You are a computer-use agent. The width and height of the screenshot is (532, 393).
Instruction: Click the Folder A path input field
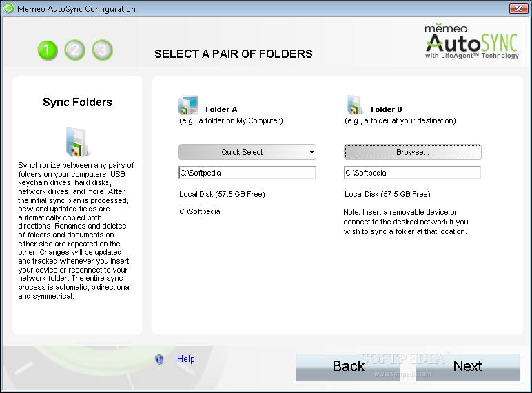[x=247, y=173]
